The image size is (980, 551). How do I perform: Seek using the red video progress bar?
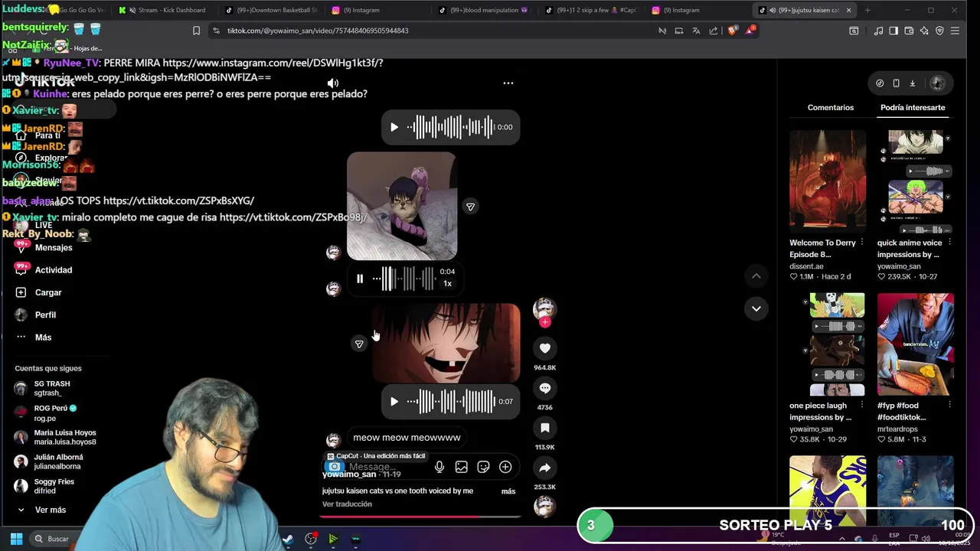[420, 517]
